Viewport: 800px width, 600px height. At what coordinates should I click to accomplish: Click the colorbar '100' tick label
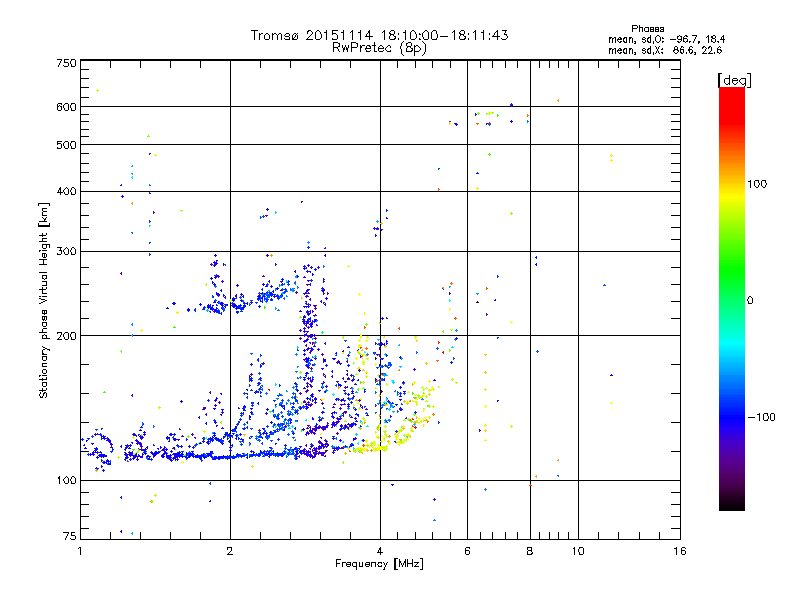pyautogui.click(x=757, y=184)
